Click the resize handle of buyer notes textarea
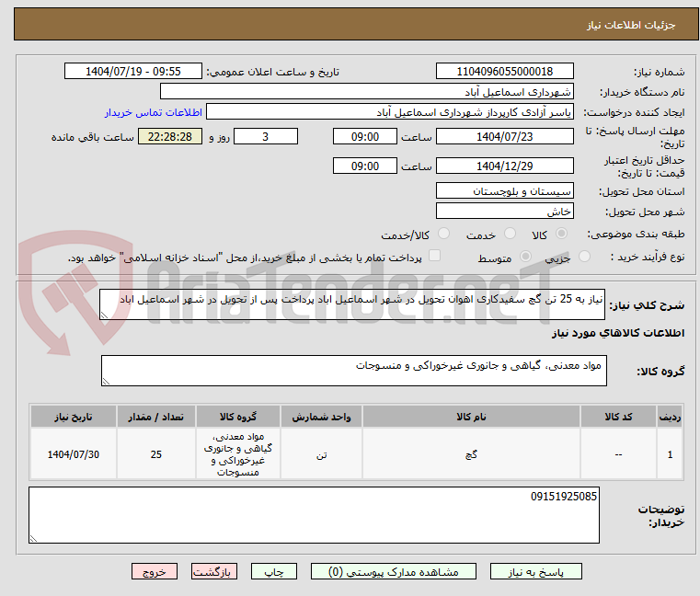Viewport: 700px width, 596px height. pos(33,539)
